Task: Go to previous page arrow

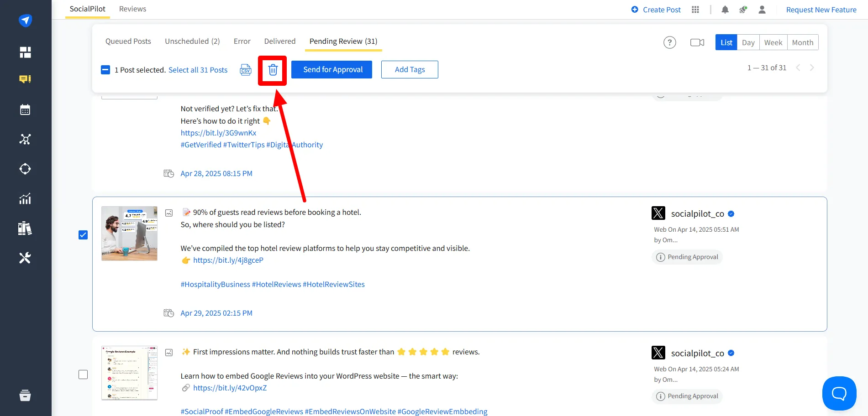Action: pyautogui.click(x=798, y=68)
